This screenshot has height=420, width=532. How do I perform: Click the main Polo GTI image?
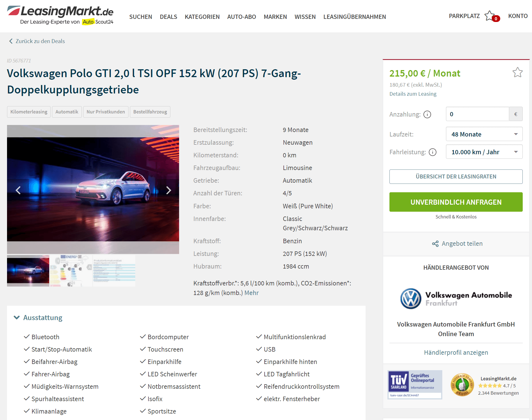[93, 189]
